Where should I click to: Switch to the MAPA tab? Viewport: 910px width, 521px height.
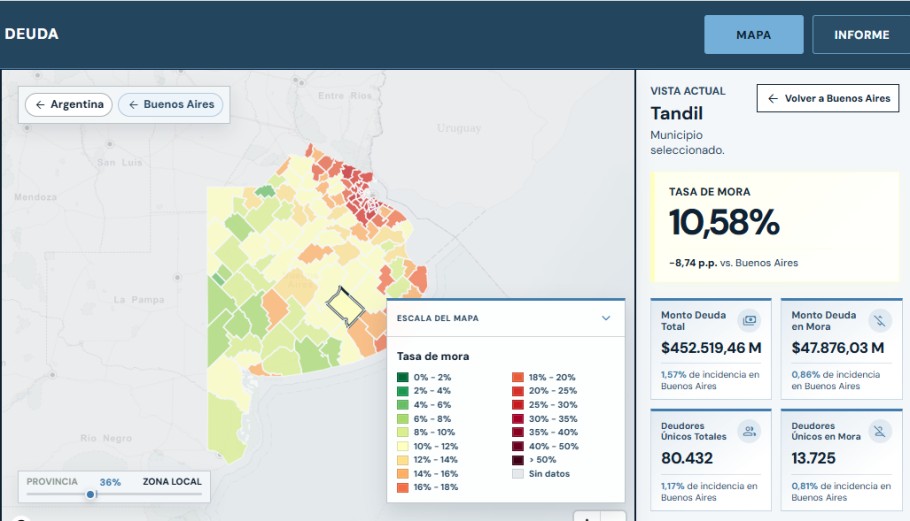(x=753, y=35)
